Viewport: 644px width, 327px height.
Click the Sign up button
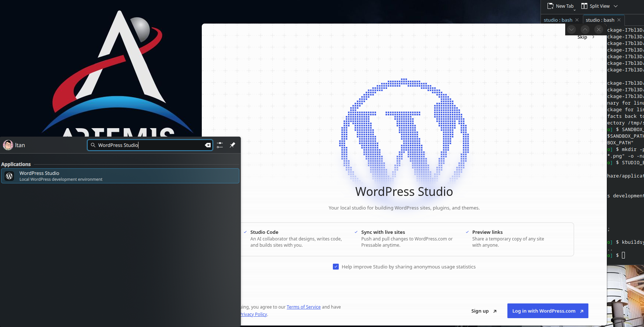(484, 311)
